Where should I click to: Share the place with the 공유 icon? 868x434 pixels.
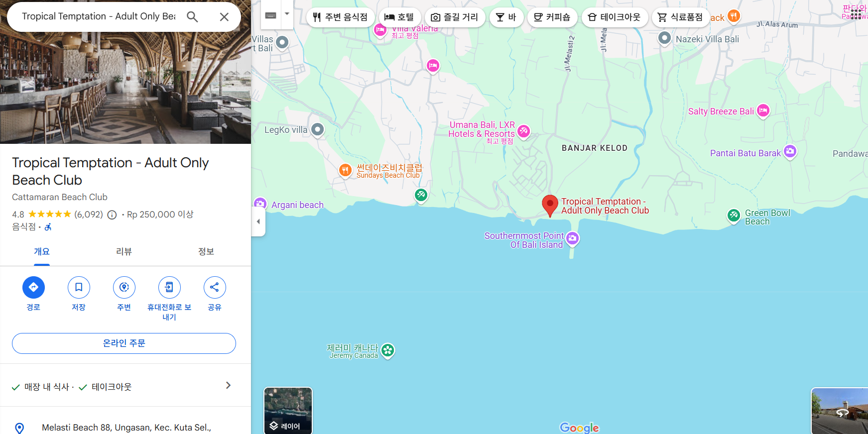215,287
